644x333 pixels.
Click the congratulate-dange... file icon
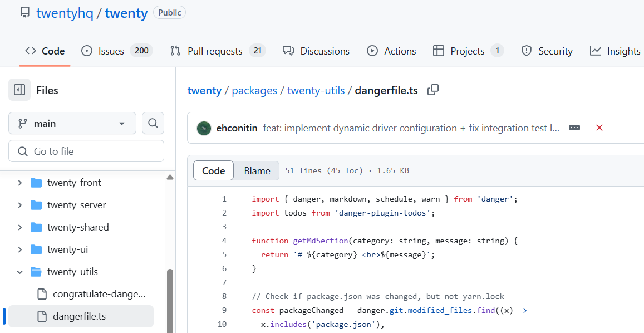42,294
